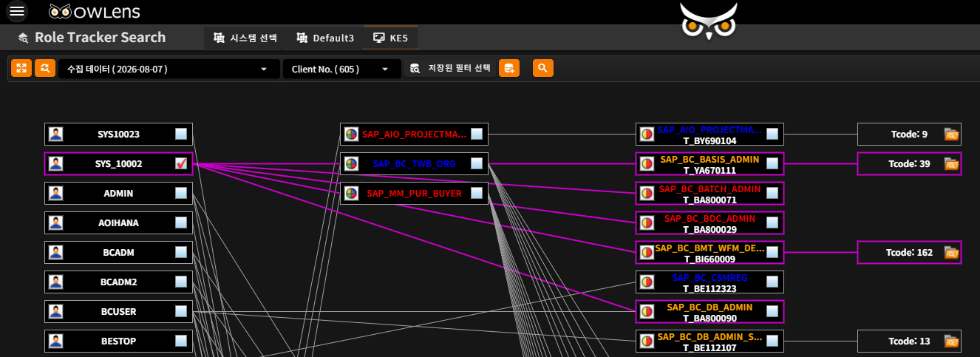
Task: Click role icon of SAP_BC_BATCH_ADMIN
Action: 647,193
